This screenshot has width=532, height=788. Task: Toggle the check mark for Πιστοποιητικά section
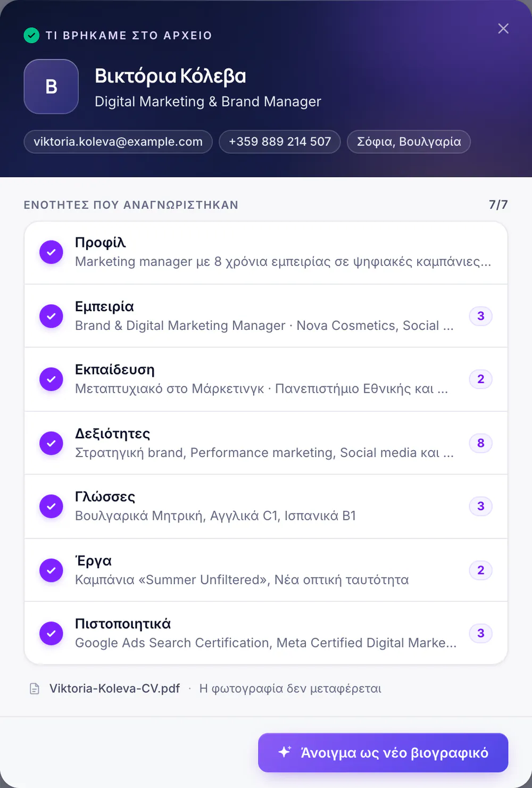point(51,633)
